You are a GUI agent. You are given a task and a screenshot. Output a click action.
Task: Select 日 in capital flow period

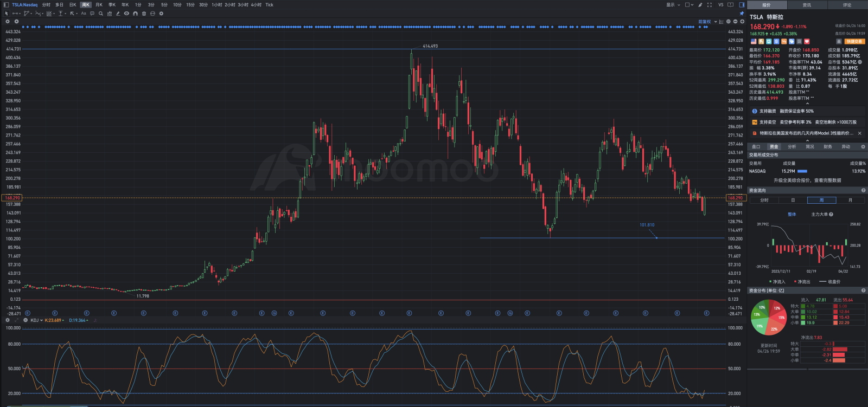[x=793, y=201]
